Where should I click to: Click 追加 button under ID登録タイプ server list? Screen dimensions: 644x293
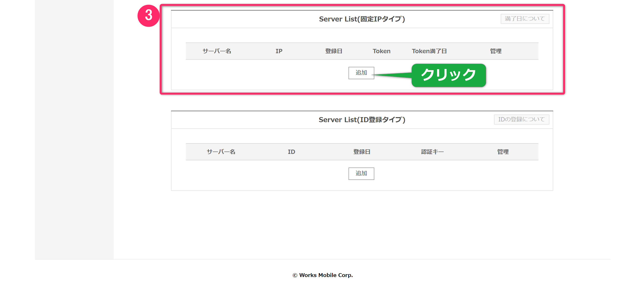click(x=361, y=174)
